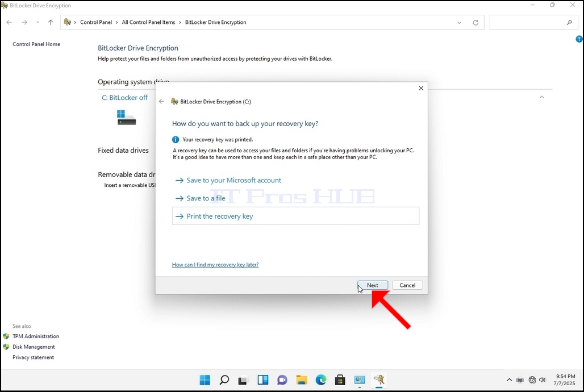
Task: Open How can I find my recovery key later link
Action: (215, 265)
